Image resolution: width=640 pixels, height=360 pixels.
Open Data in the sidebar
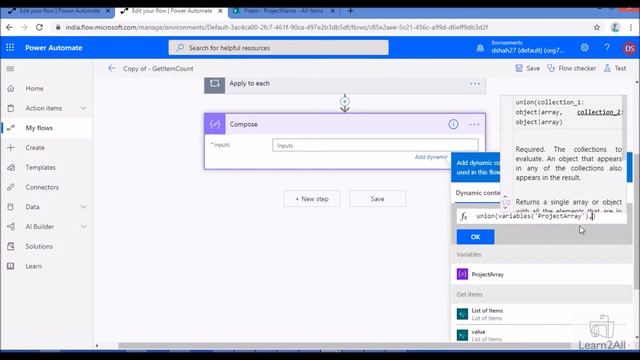pos(32,207)
